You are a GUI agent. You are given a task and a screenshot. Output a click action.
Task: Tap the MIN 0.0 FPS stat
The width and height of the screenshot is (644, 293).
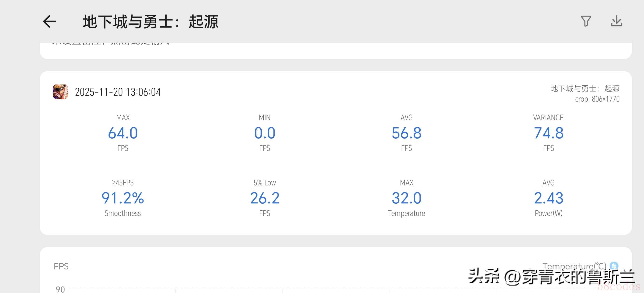tap(265, 133)
